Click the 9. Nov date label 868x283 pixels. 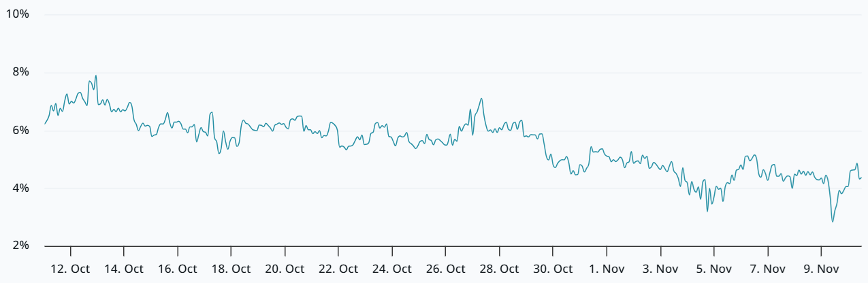click(x=821, y=269)
